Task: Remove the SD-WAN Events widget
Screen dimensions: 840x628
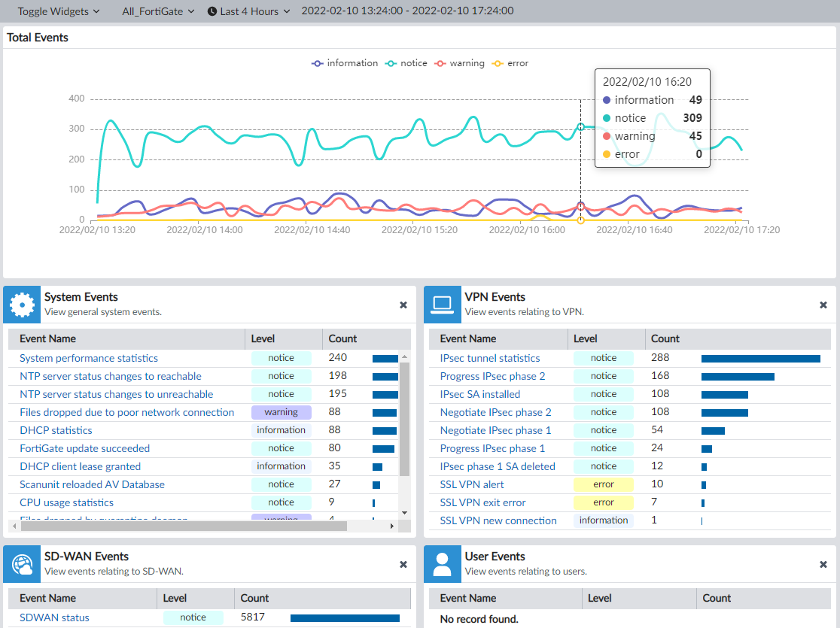Action: [x=403, y=564]
